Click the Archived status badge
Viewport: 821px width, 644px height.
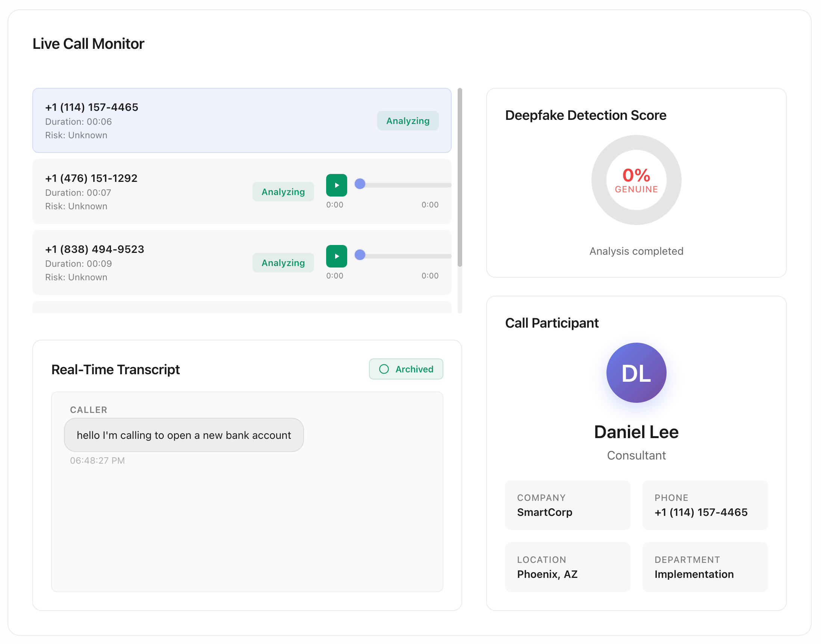[406, 369]
